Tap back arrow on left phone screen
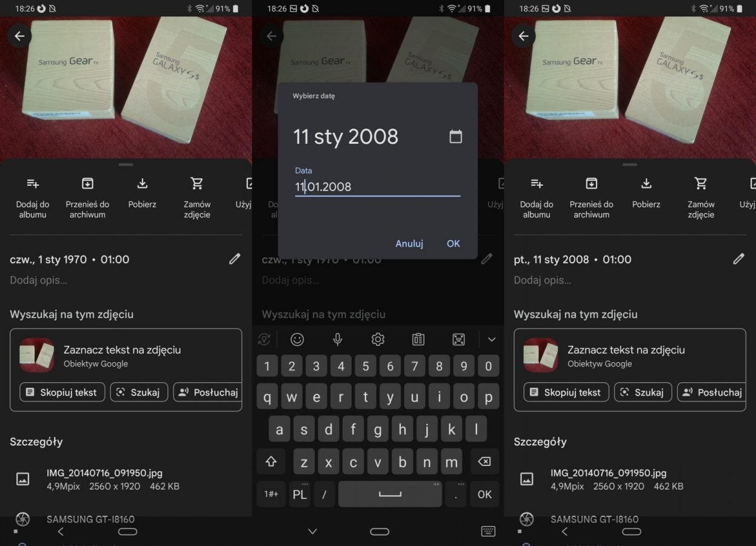The width and height of the screenshot is (756, 546). click(19, 36)
